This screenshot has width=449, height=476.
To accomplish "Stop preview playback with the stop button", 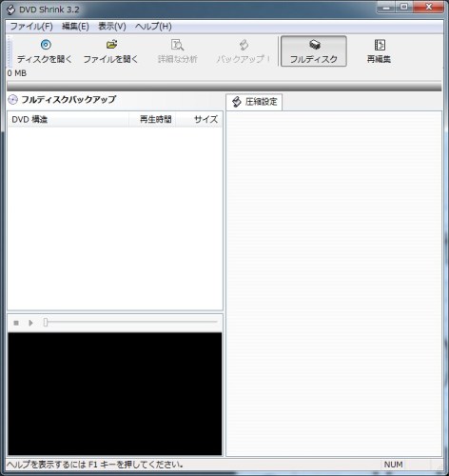I will tap(16, 323).
